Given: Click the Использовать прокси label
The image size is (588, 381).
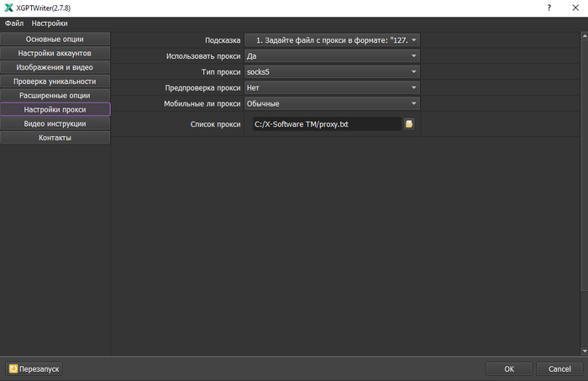Looking at the screenshot, I should (203, 56).
